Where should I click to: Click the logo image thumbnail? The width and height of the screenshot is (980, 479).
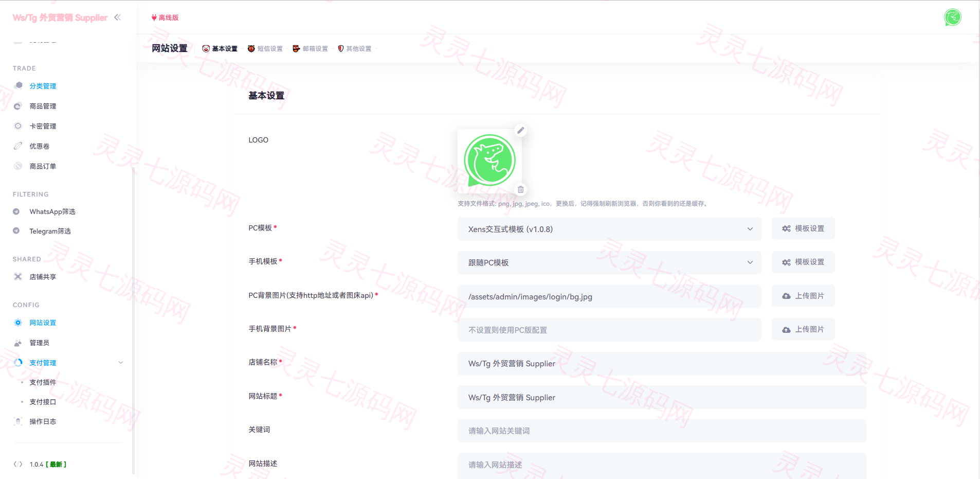(x=489, y=161)
